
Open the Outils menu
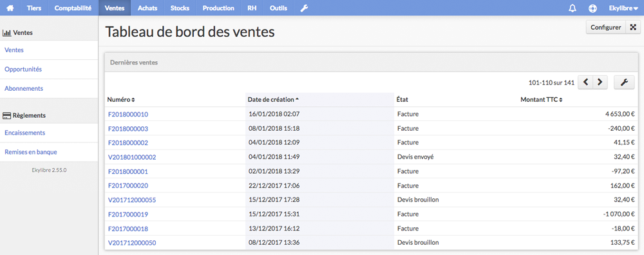[278, 8]
